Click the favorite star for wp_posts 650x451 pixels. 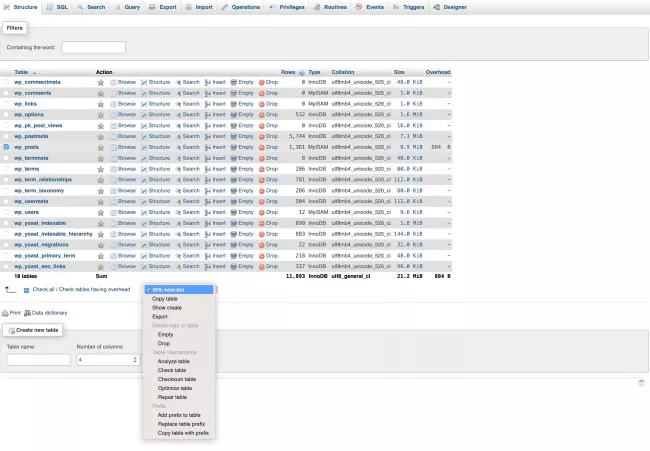pos(100,147)
